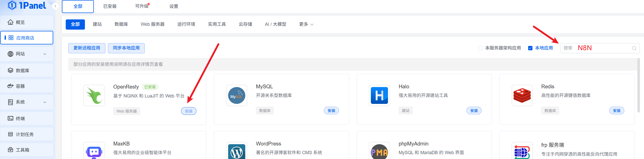
Task: Click the 数据库 layers icon in sidebar
Action: [10, 70]
